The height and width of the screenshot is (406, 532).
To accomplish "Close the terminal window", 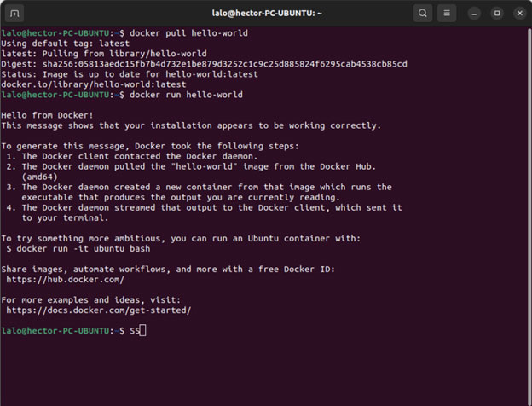I will coord(519,14).
